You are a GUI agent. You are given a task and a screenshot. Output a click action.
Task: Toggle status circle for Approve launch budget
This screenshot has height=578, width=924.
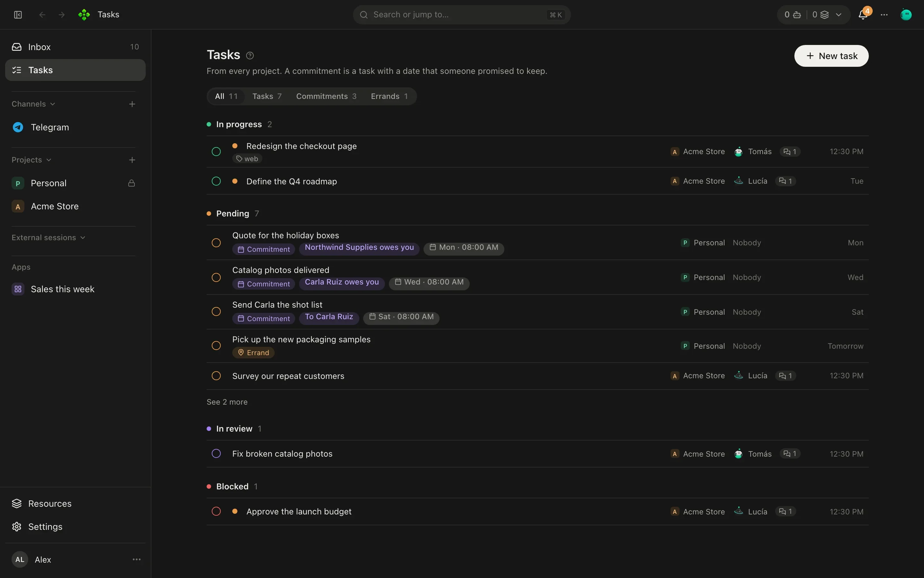216,512
